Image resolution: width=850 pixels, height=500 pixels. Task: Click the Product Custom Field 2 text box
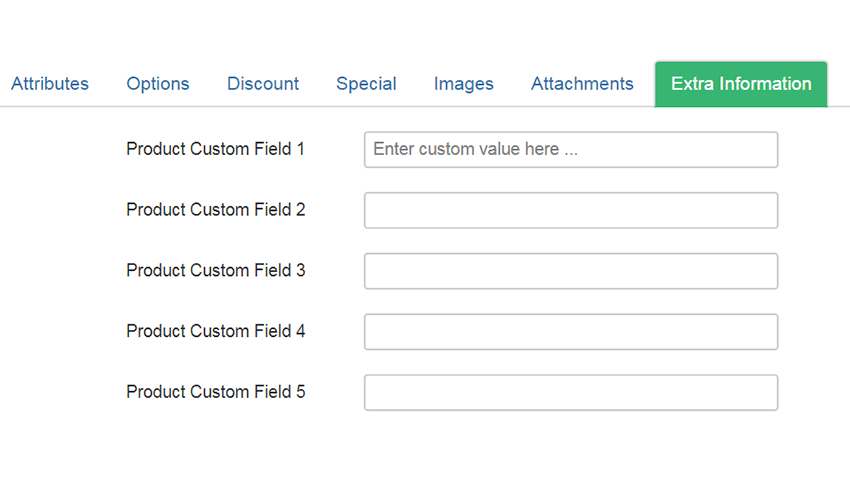tap(571, 210)
